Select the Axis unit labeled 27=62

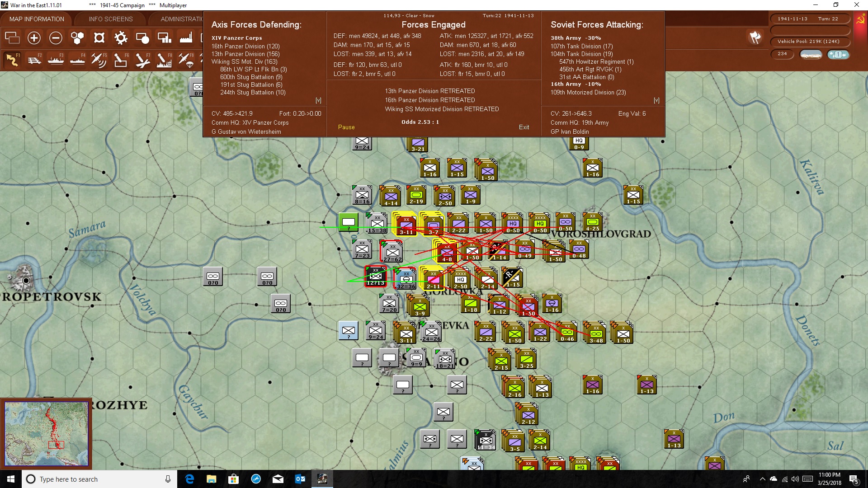coord(392,252)
